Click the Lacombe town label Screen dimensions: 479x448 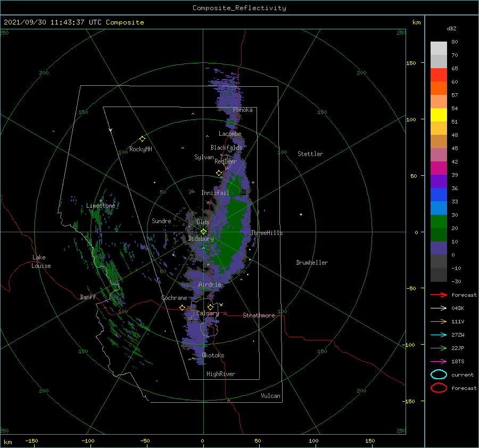pos(230,134)
